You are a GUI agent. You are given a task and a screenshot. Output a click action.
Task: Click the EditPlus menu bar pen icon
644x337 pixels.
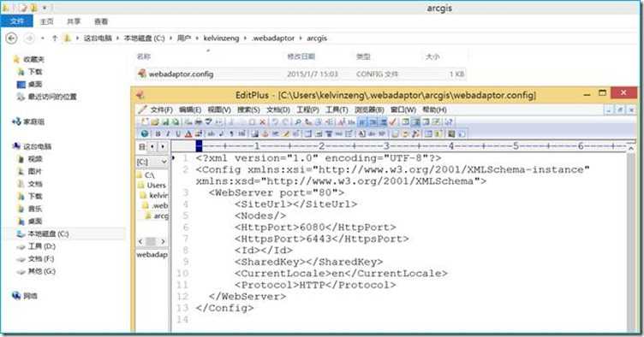pos(142,109)
